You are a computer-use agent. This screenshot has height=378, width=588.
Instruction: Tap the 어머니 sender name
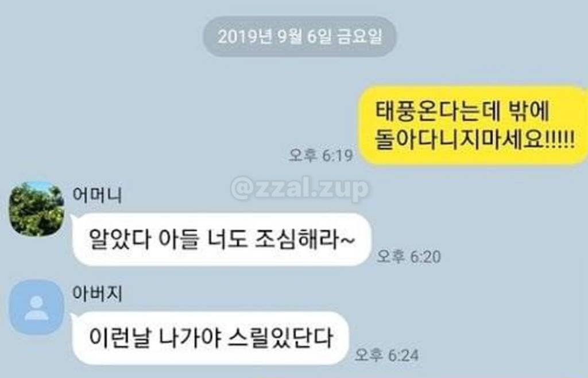pos(96,195)
